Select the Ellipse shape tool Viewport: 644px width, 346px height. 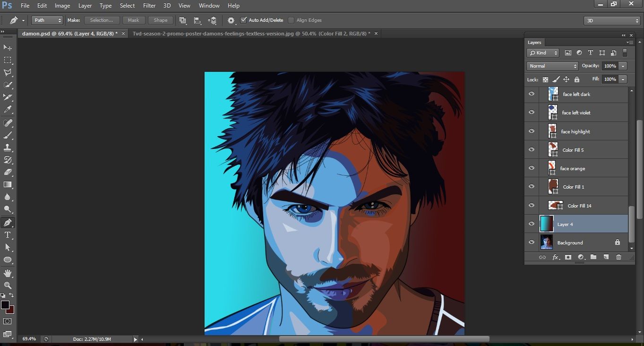(8, 259)
